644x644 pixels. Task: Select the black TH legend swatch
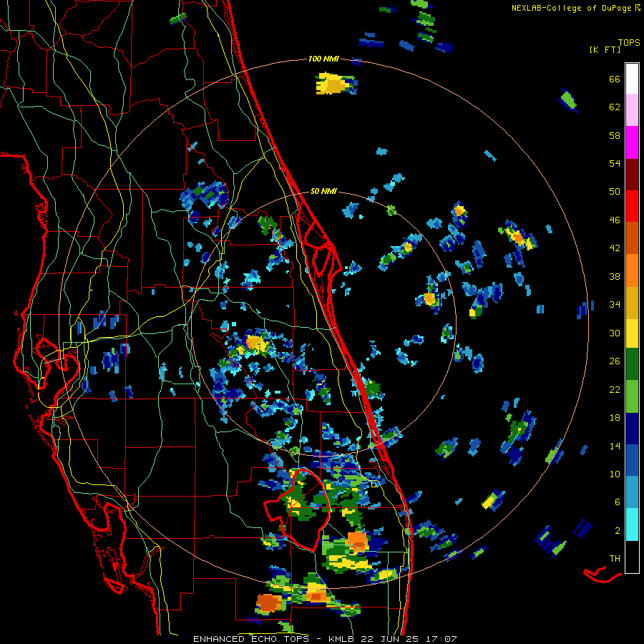click(632, 557)
